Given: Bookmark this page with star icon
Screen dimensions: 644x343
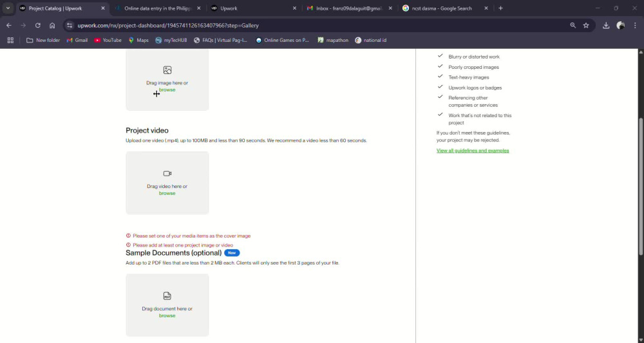Looking at the screenshot, I should [586, 26].
